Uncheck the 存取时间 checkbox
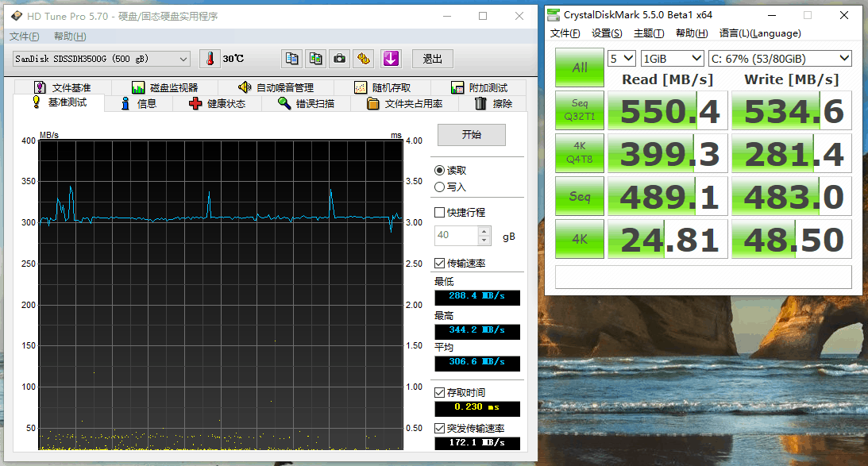Viewport: 868px width, 466px height. pos(440,393)
